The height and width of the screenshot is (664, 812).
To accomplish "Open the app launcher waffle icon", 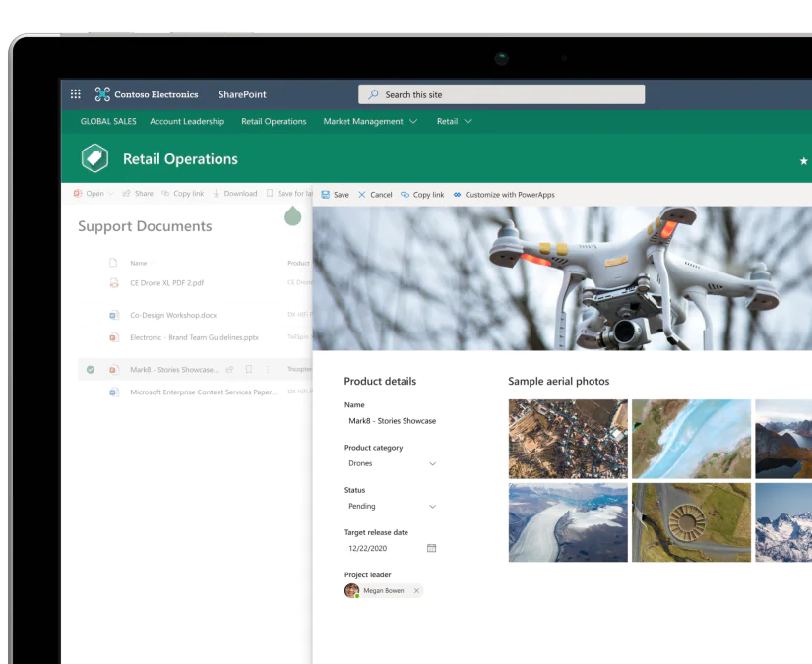I will [x=76, y=94].
